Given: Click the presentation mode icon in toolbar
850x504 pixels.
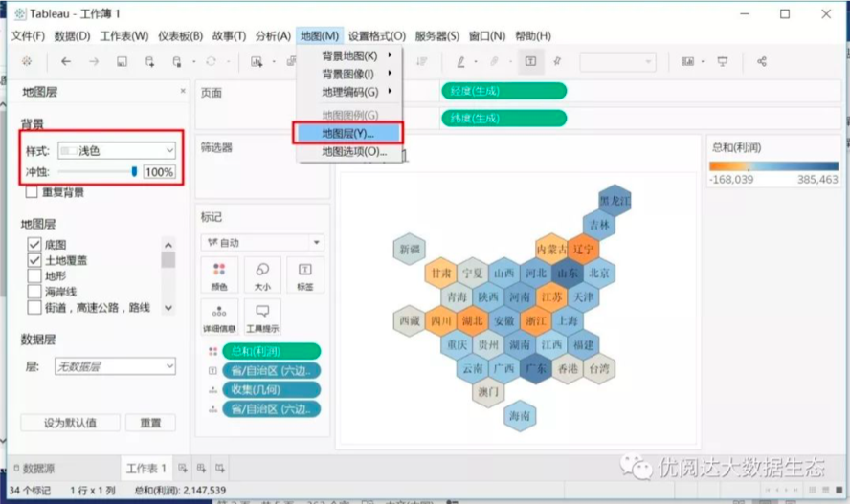Looking at the screenshot, I should pyautogui.click(x=723, y=61).
